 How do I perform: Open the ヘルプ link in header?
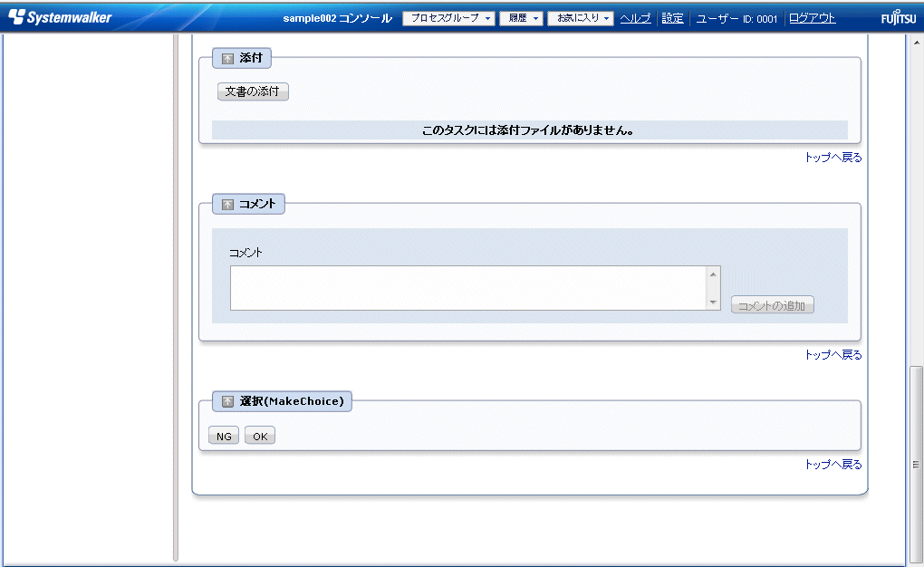[635, 18]
